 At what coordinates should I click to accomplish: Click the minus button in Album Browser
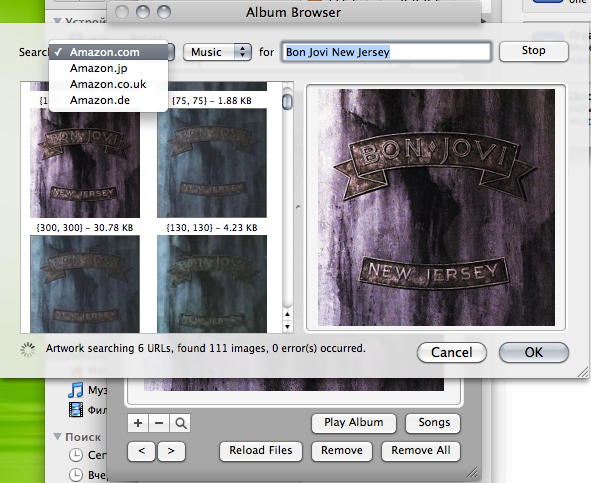coord(159,423)
